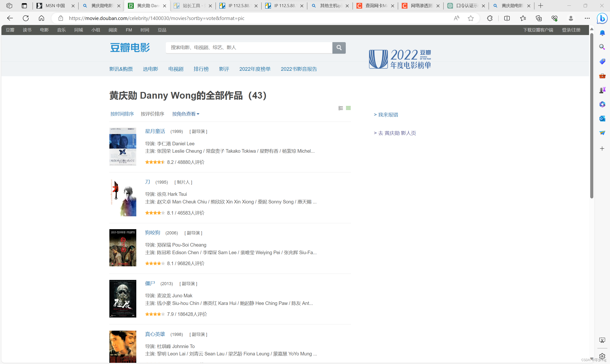
Task: Switch to 站长工具 browser tab
Action: [x=192, y=6]
